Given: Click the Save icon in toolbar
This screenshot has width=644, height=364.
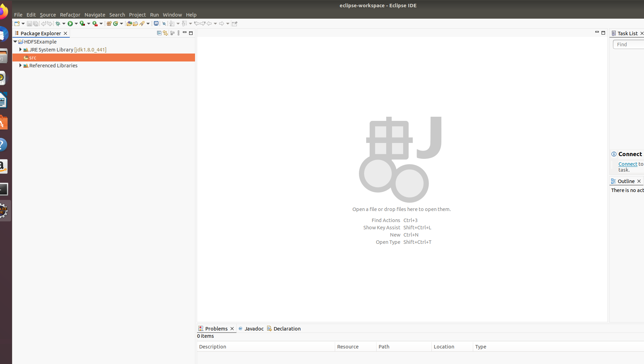Looking at the screenshot, I should (x=29, y=23).
